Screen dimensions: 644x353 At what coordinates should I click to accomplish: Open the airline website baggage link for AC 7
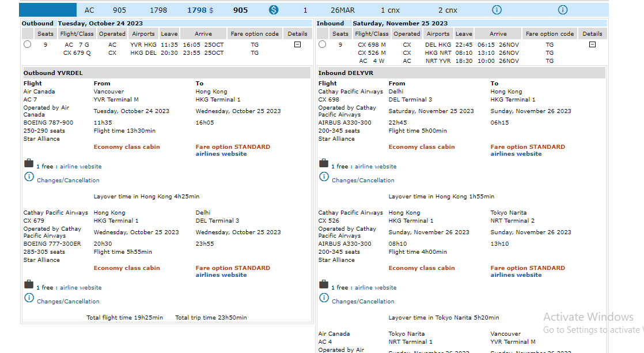81,167
